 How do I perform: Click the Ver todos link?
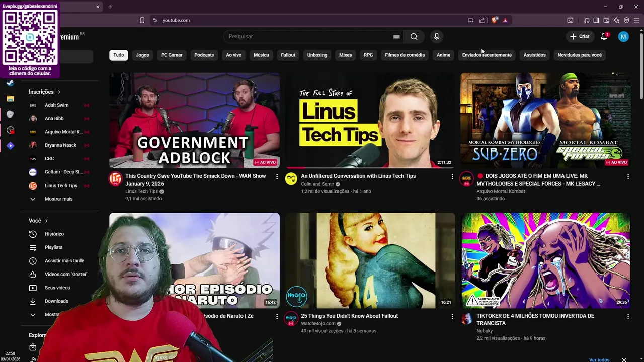pos(599,360)
